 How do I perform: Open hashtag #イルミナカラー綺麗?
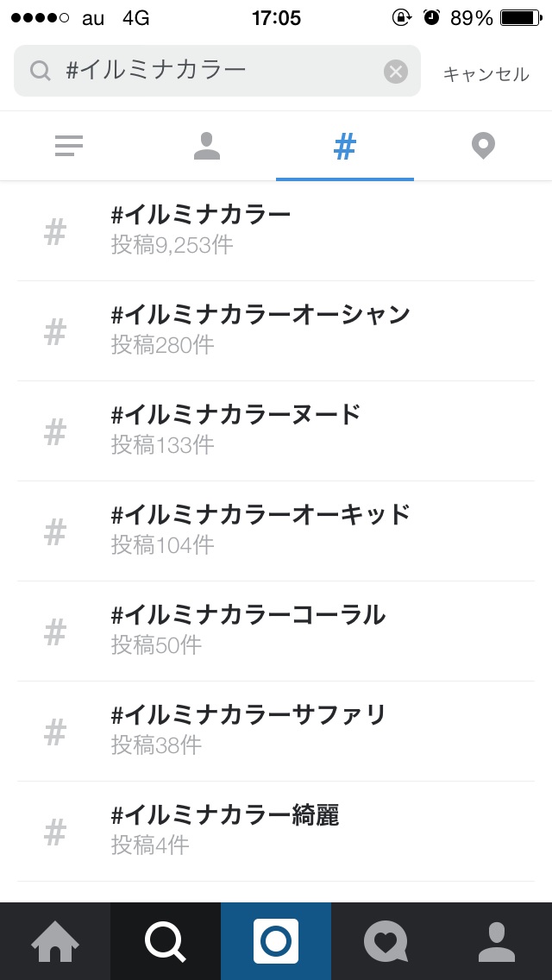276,831
